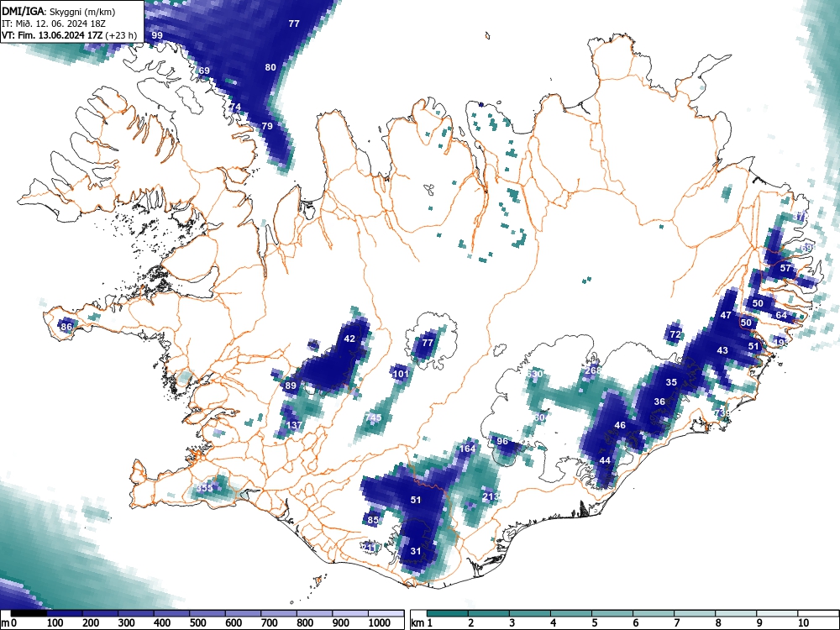The image size is (840, 630).
Task: Click the visibility value 74 on the map
Action: pyautogui.click(x=235, y=107)
